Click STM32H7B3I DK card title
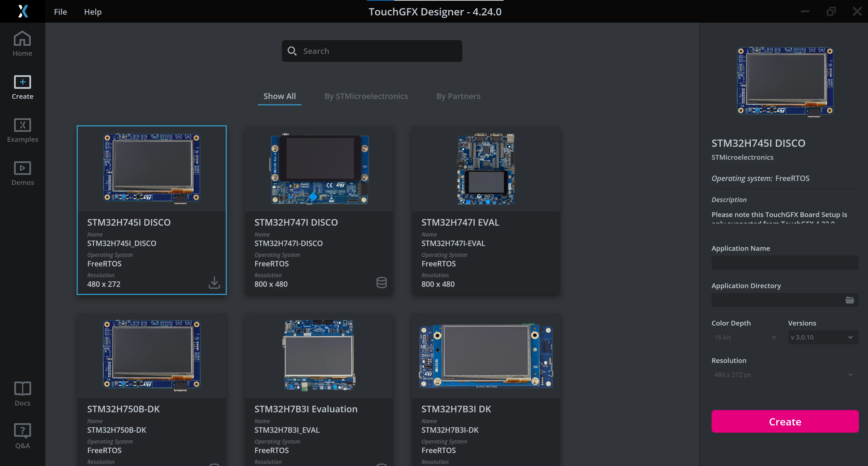The height and width of the screenshot is (466, 868). pos(456,409)
